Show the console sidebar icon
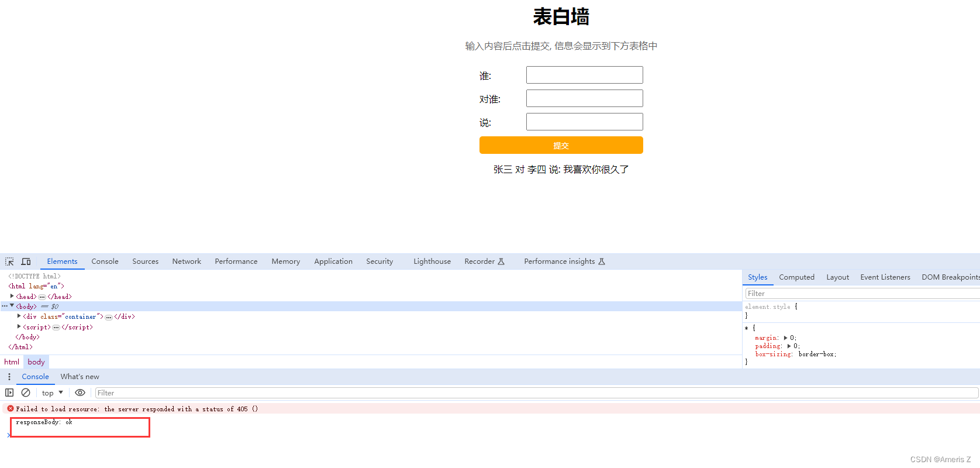Screen dimensions: 980x468 (9, 393)
